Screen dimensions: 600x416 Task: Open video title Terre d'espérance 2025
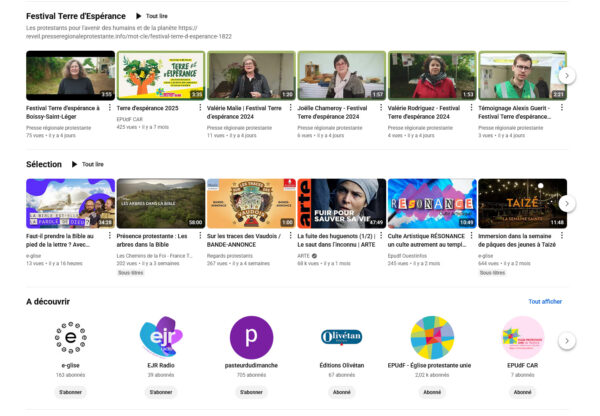147,108
